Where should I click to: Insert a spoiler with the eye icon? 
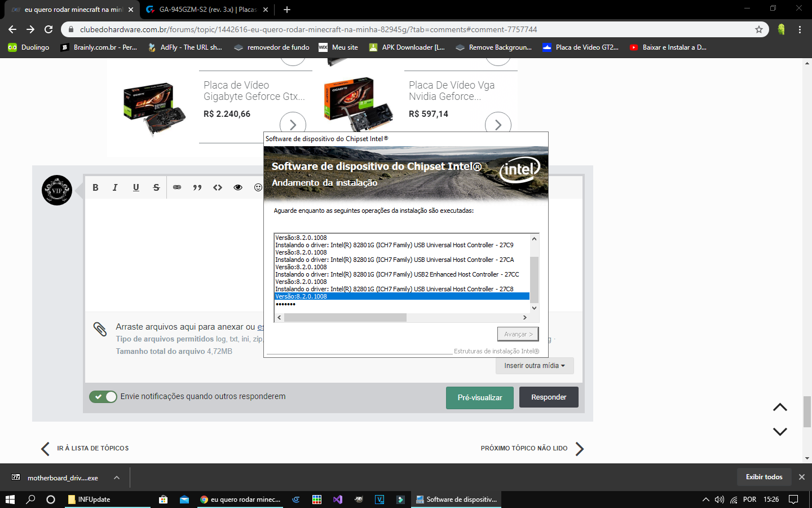point(238,187)
